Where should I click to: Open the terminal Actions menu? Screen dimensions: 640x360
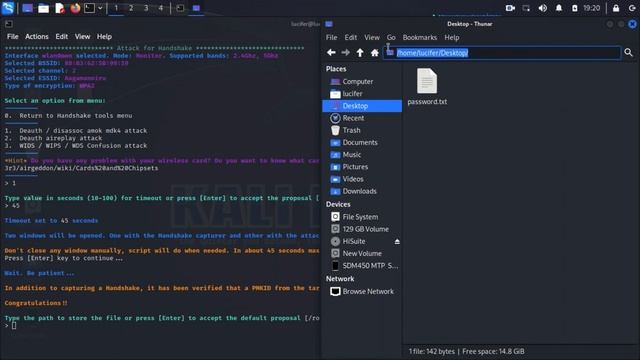click(x=37, y=37)
